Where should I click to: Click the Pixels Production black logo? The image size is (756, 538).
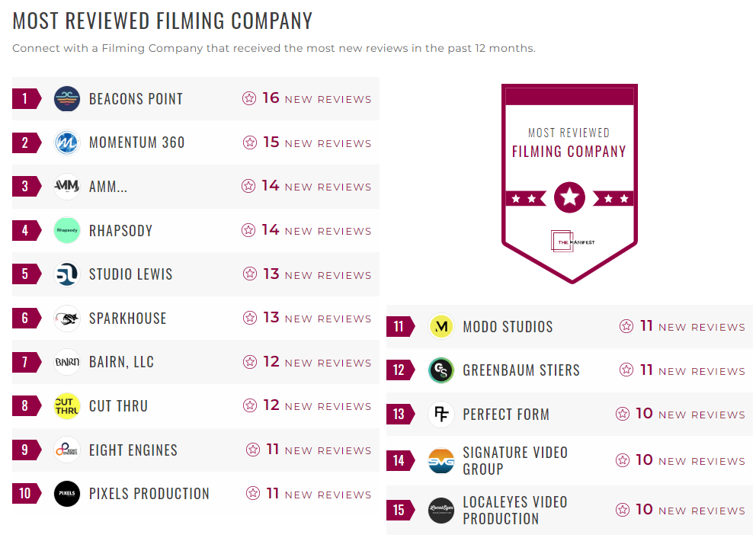(x=67, y=494)
